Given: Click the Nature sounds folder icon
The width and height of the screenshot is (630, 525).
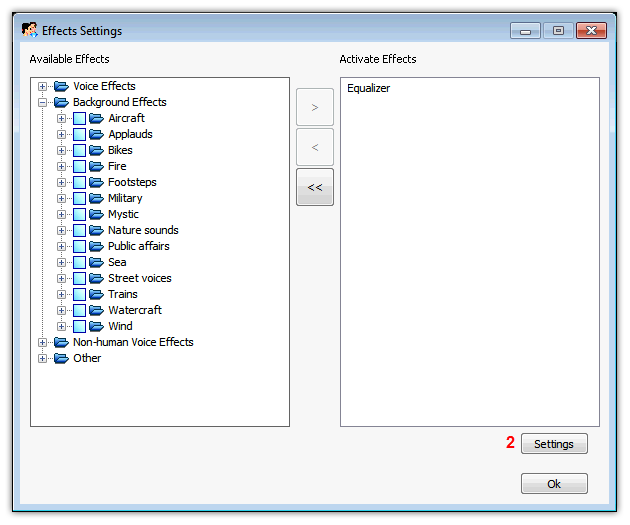Looking at the screenshot, I should pos(96,230).
